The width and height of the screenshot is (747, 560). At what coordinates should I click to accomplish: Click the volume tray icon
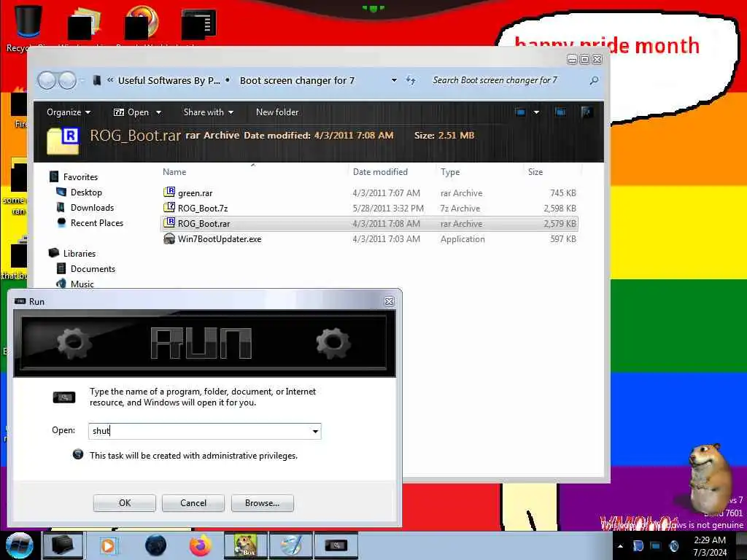673,545
